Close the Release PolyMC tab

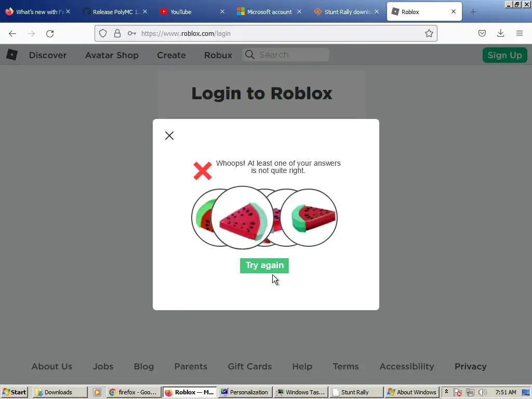145,11
